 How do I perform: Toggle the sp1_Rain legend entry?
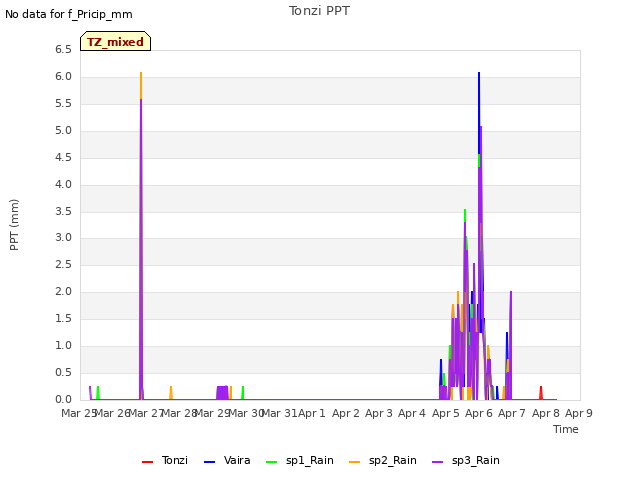pyautogui.click(x=300, y=460)
